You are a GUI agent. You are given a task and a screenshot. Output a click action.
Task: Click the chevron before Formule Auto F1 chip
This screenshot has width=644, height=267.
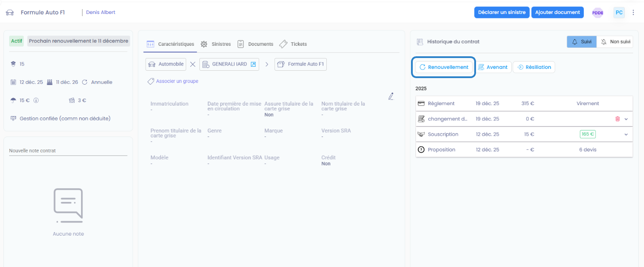tap(267, 64)
